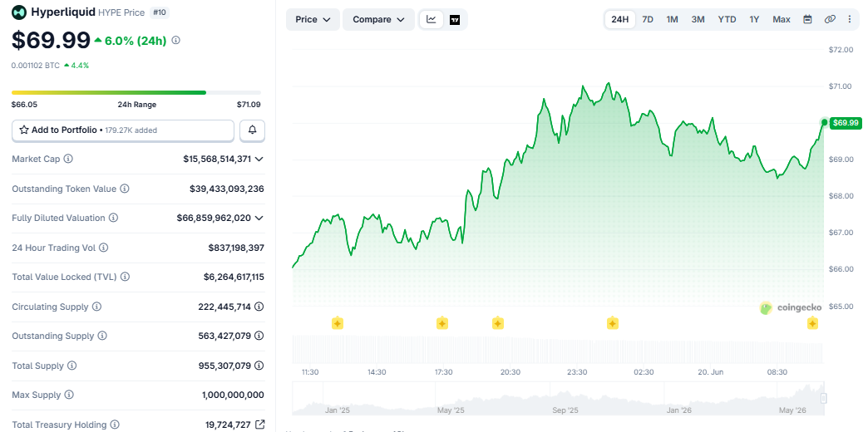Select the 1Y timeframe tab
The height and width of the screenshot is (432, 868).
(754, 19)
